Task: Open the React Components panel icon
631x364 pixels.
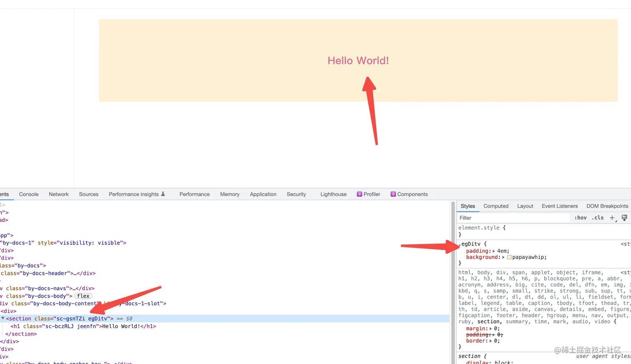Action: tap(393, 194)
